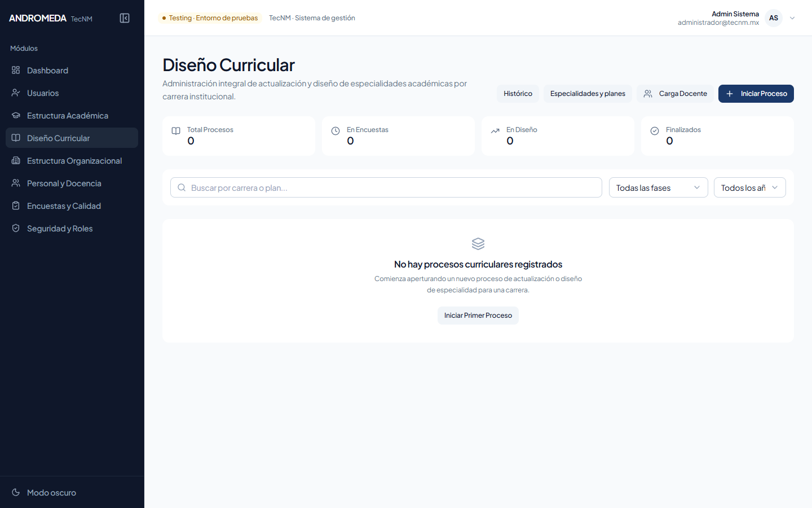Screen dimensions: 812x508
Task: Click Iniciar Primer Proceso button
Action: click(x=478, y=316)
